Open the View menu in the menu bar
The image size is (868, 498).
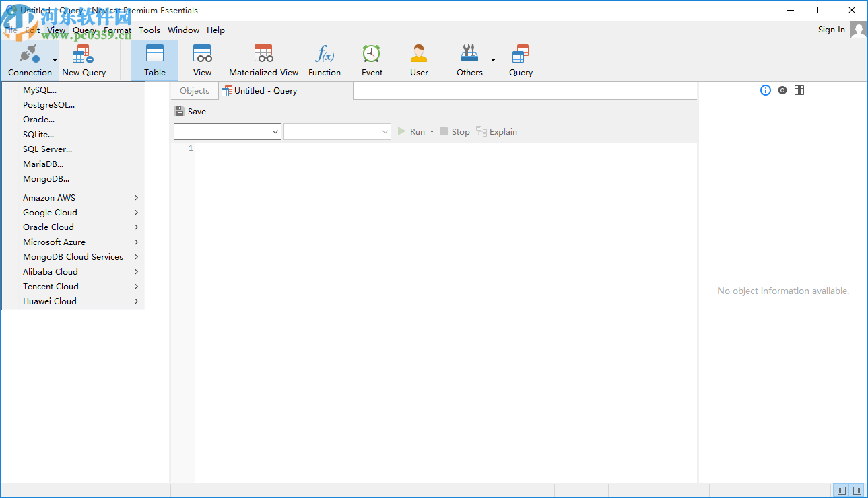57,30
